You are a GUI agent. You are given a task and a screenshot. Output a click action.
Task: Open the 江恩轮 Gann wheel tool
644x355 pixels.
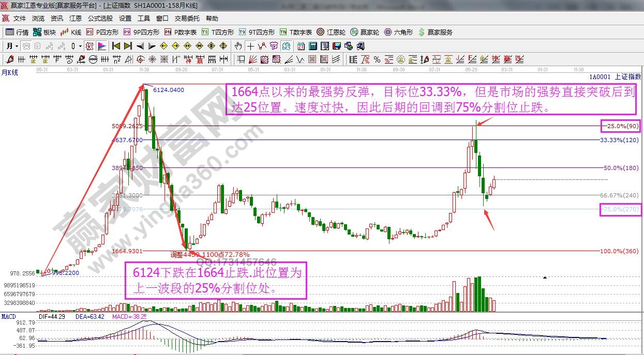pos(320,32)
